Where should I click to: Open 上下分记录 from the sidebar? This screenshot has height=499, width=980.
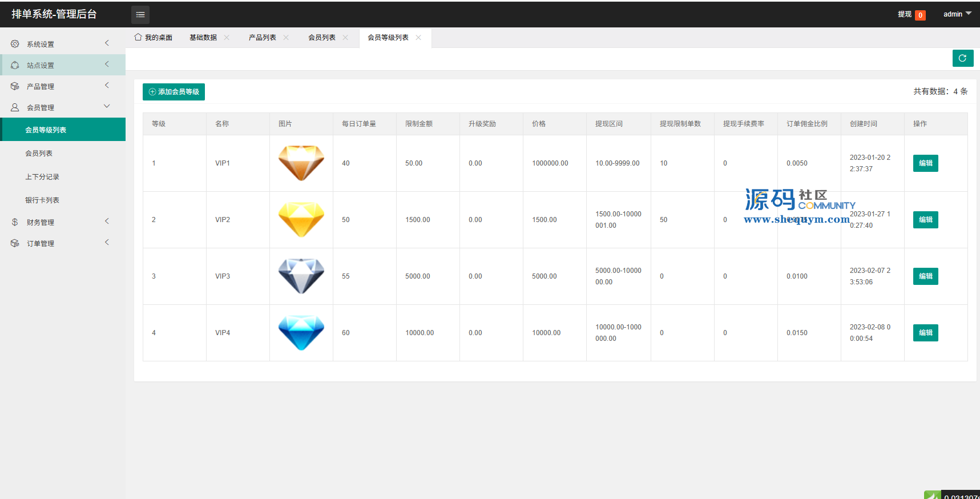42,177
